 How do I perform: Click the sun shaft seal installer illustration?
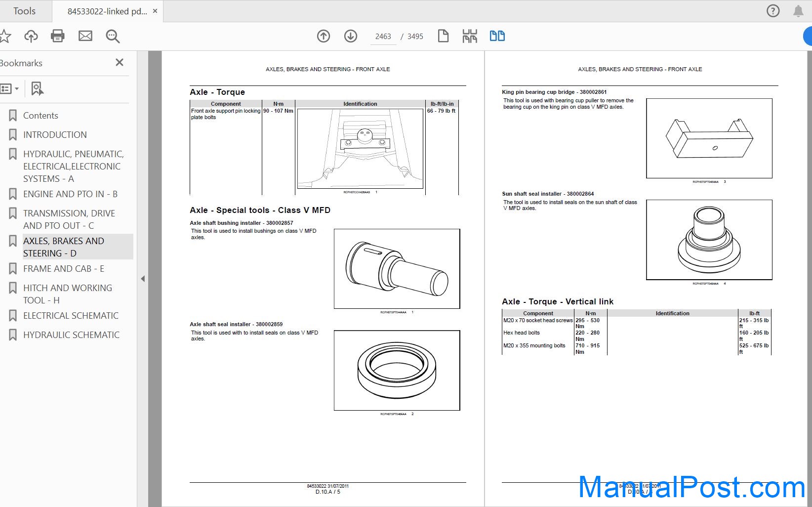coord(709,240)
